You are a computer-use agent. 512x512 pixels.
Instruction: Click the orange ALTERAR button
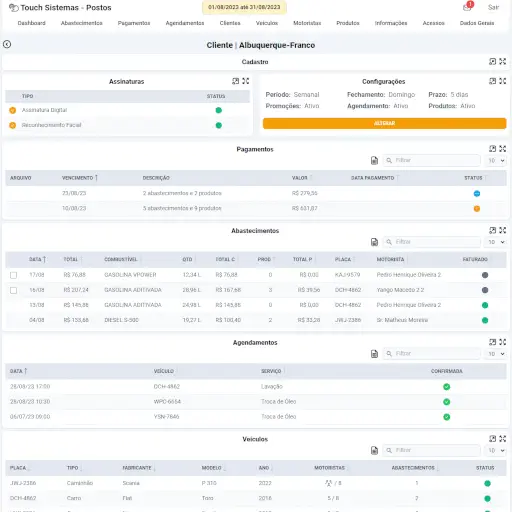click(x=384, y=123)
